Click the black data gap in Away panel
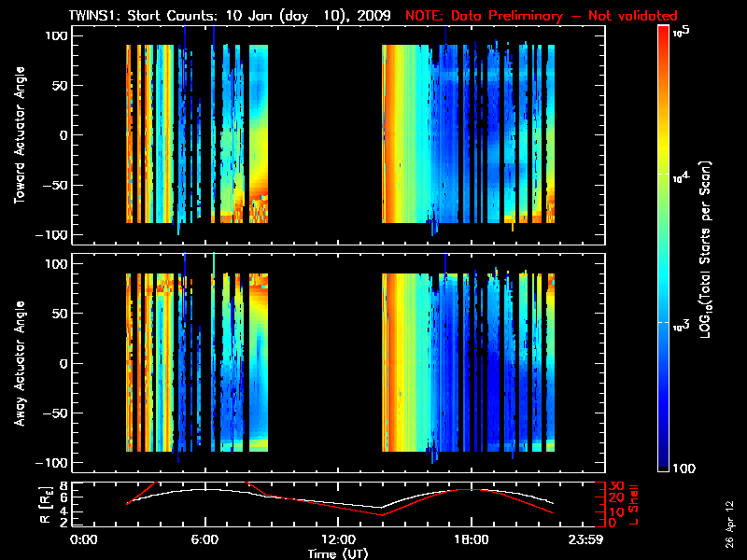This screenshot has width=747, height=560. coord(325,363)
